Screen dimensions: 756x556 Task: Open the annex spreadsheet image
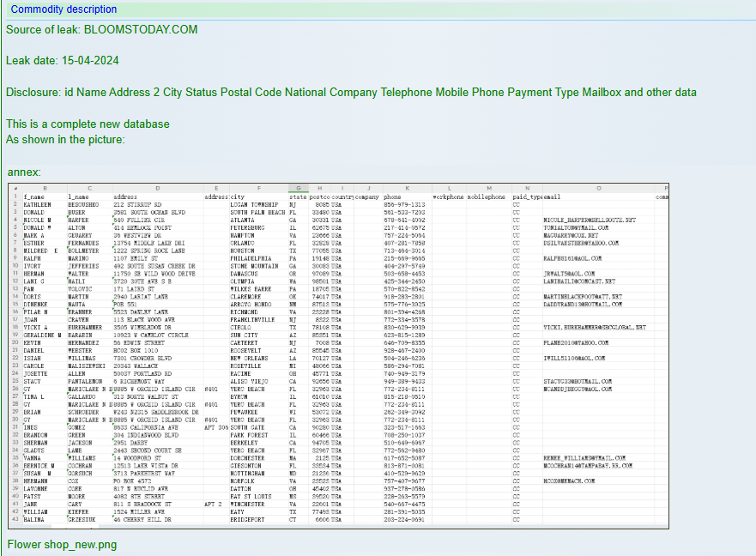(x=337, y=356)
